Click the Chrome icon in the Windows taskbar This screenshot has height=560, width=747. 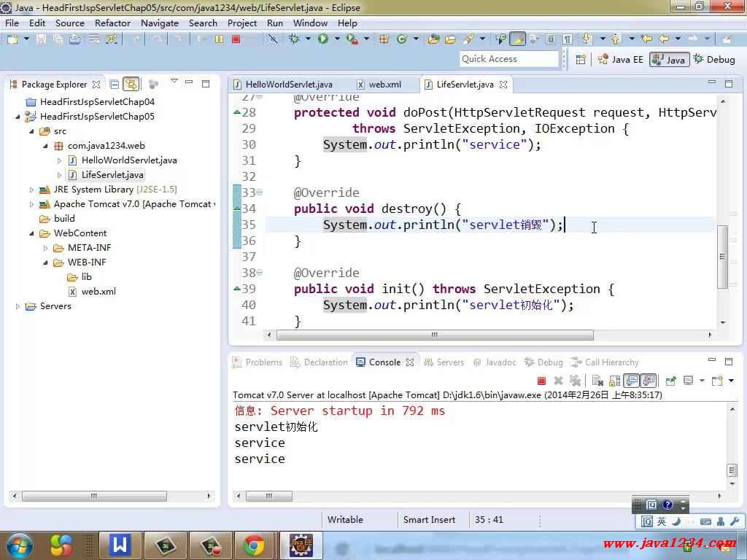click(254, 545)
